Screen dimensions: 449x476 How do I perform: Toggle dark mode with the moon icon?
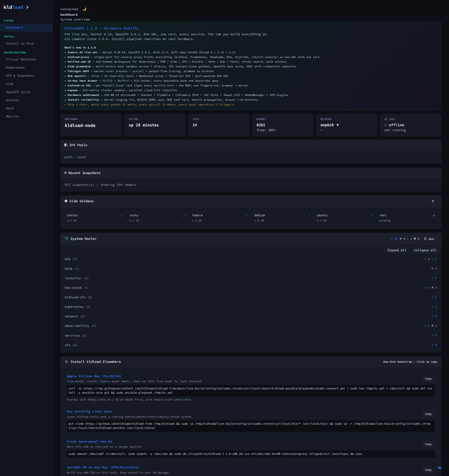pyautogui.click(x=84, y=9)
